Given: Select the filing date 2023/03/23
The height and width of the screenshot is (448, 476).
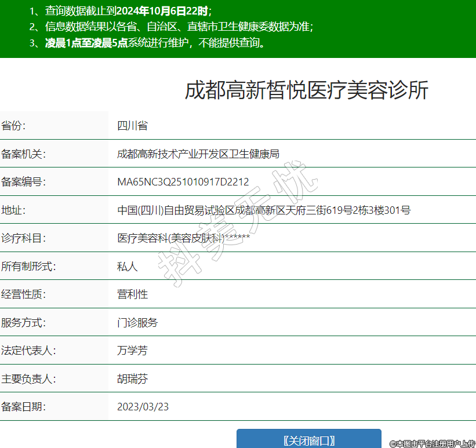Looking at the screenshot, I should point(143,406).
